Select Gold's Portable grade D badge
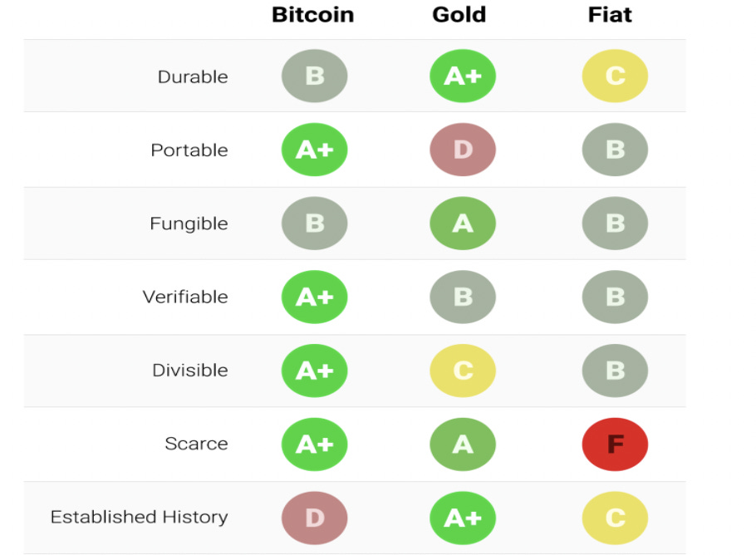This screenshot has height=555, width=756. tap(463, 150)
